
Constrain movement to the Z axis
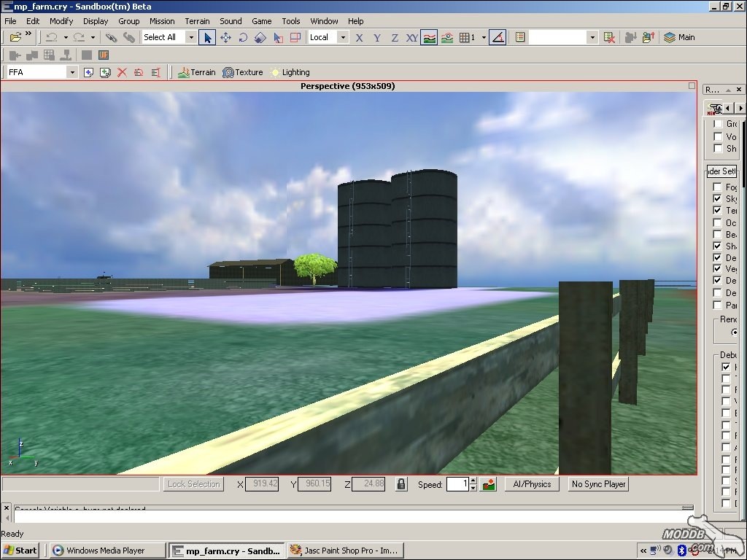pos(395,37)
